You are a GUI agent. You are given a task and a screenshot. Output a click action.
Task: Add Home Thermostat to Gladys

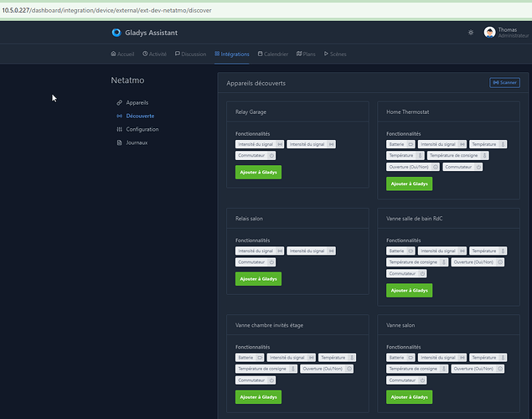409,184
